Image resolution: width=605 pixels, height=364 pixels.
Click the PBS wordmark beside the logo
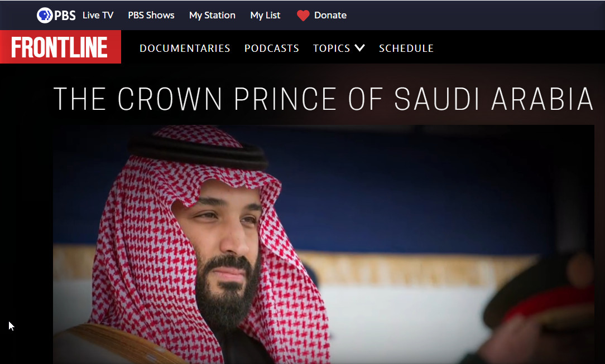[x=65, y=16]
